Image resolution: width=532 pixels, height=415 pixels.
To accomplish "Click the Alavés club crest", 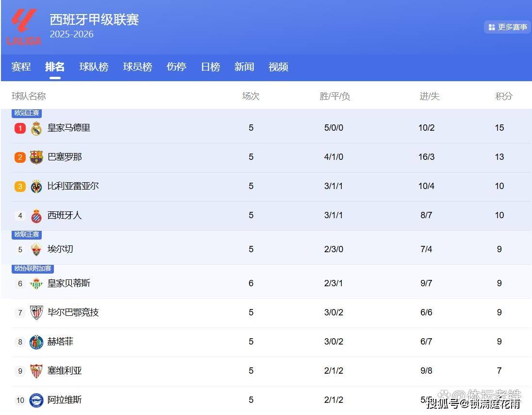I will pyautogui.click(x=36, y=400).
